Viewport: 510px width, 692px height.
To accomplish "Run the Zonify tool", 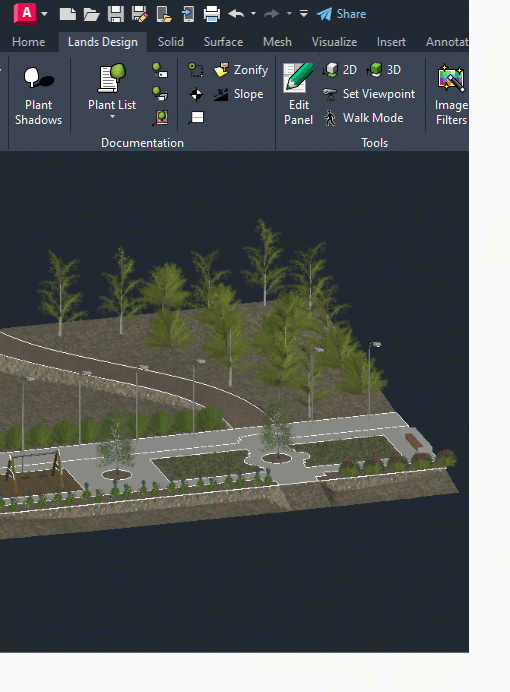I will point(241,70).
